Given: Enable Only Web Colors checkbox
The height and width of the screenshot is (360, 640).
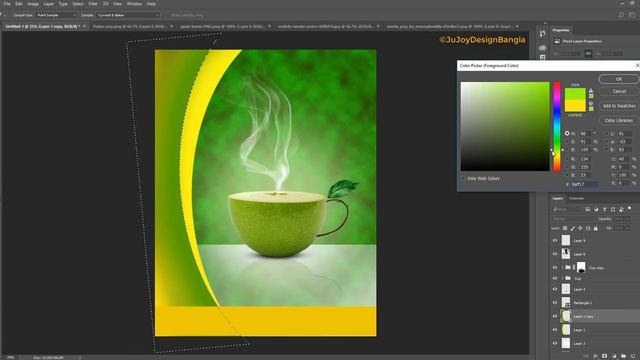Looking at the screenshot, I should (x=463, y=178).
